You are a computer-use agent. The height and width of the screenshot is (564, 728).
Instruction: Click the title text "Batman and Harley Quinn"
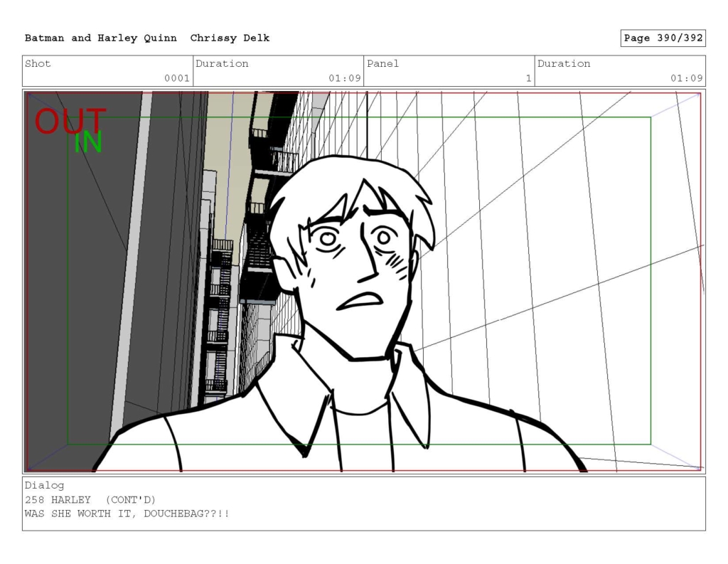click(101, 38)
